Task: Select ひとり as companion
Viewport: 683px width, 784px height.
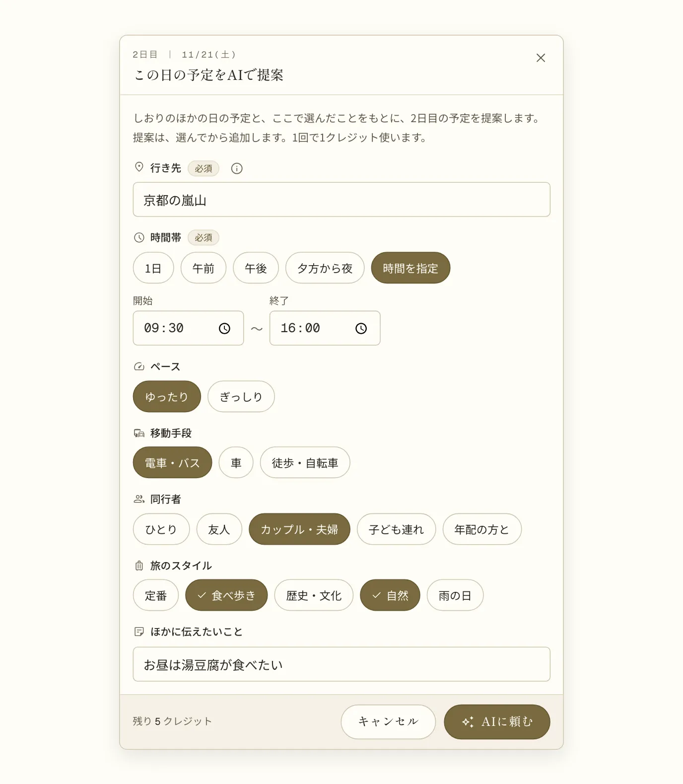Action: 161,529
